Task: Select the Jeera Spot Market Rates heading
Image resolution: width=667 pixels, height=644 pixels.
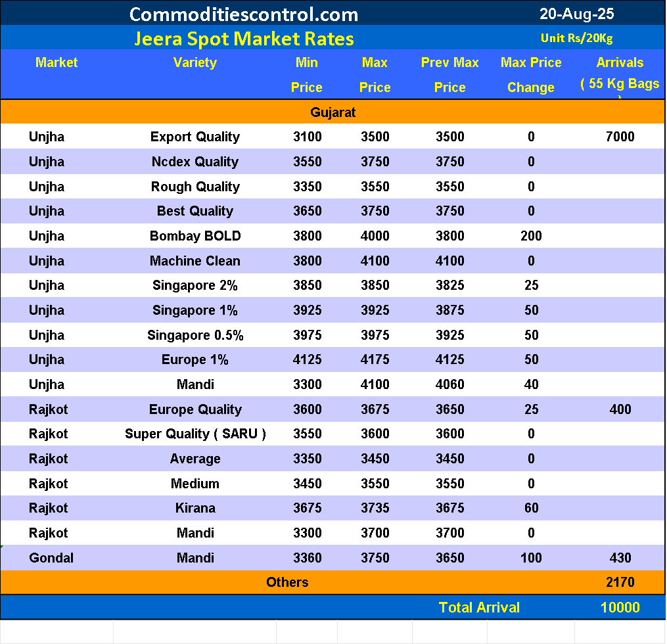Action: (244, 39)
